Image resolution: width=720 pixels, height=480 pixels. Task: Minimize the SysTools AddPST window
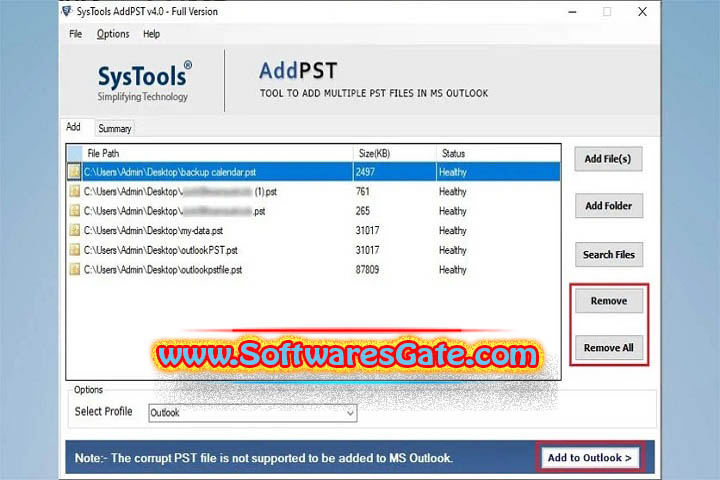[572, 11]
